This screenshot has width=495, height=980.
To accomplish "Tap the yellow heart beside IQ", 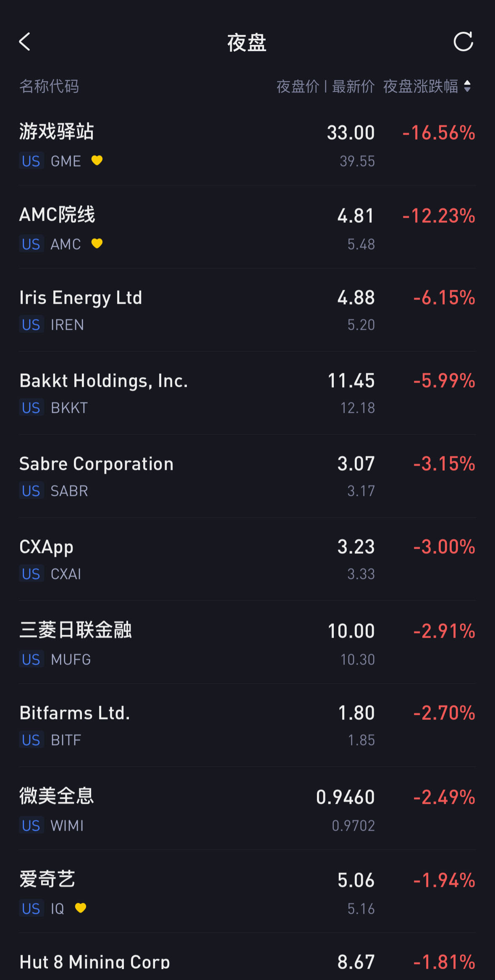I will tap(81, 908).
